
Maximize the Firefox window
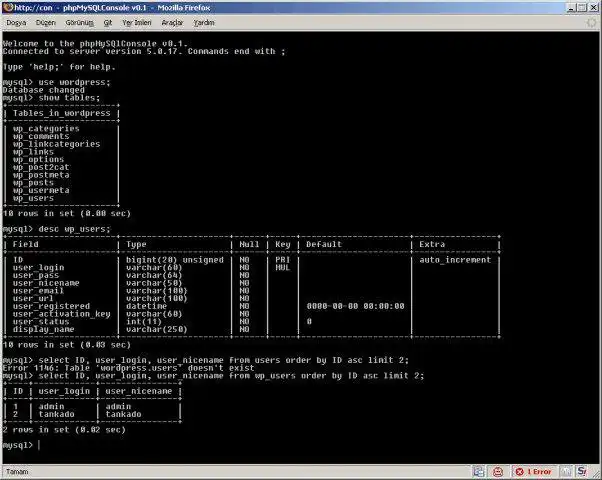[x=582, y=7]
